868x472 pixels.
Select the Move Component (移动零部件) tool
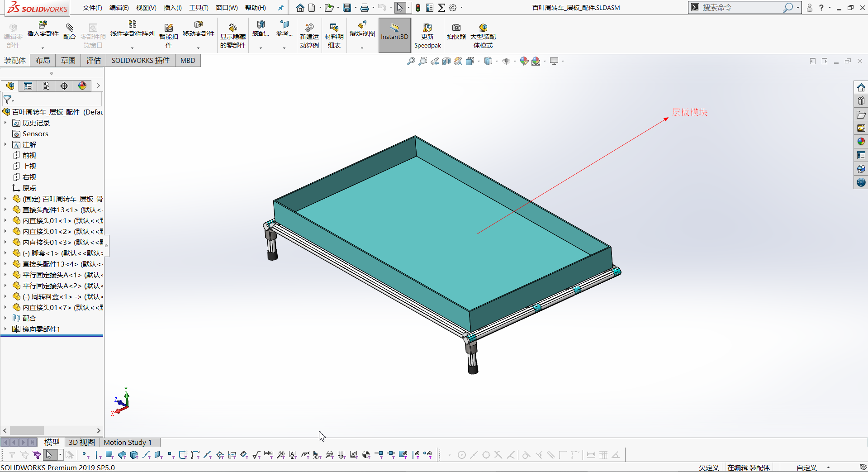tap(198, 29)
